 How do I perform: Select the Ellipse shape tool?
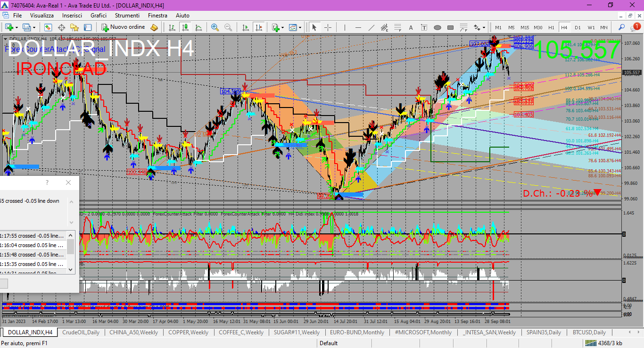[x=438, y=27]
